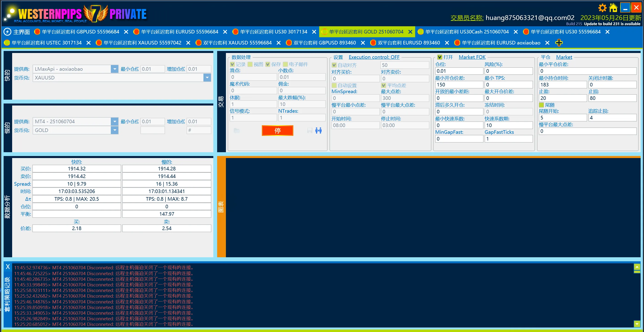Expand fast currency pair XAUUSD dropdown

pos(207,78)
